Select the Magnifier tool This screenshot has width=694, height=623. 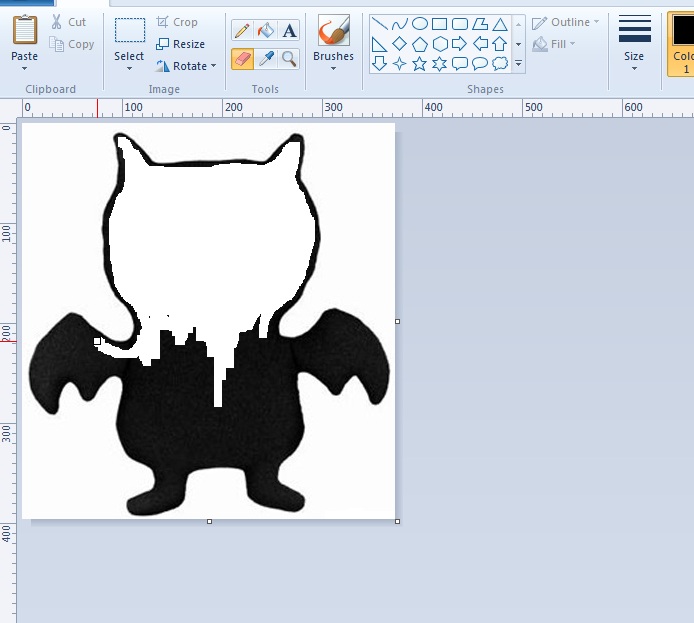pyautogui.click(x=289, y=59)
